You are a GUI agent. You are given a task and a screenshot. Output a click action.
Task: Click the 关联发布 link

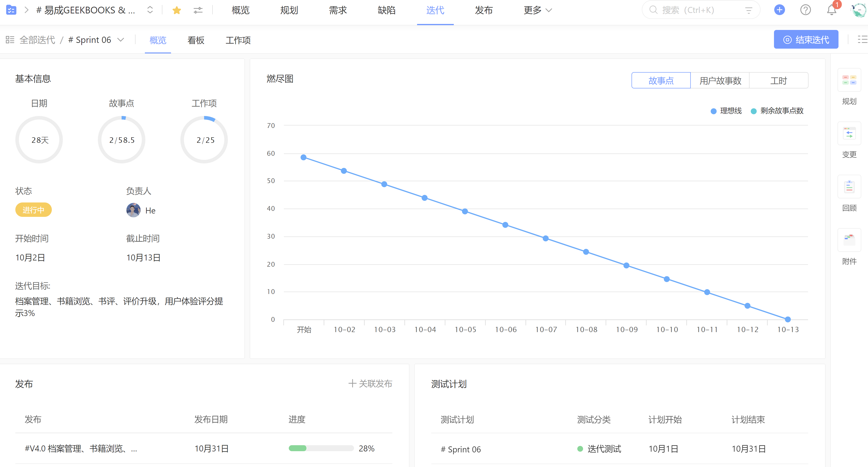pyautogui.click(x=370, y=384)
